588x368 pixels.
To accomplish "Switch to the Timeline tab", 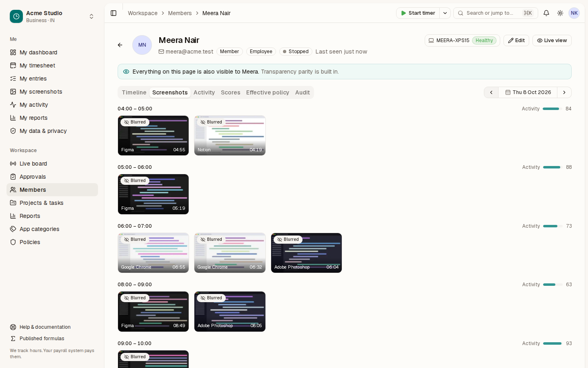I will tap(134, 92).
